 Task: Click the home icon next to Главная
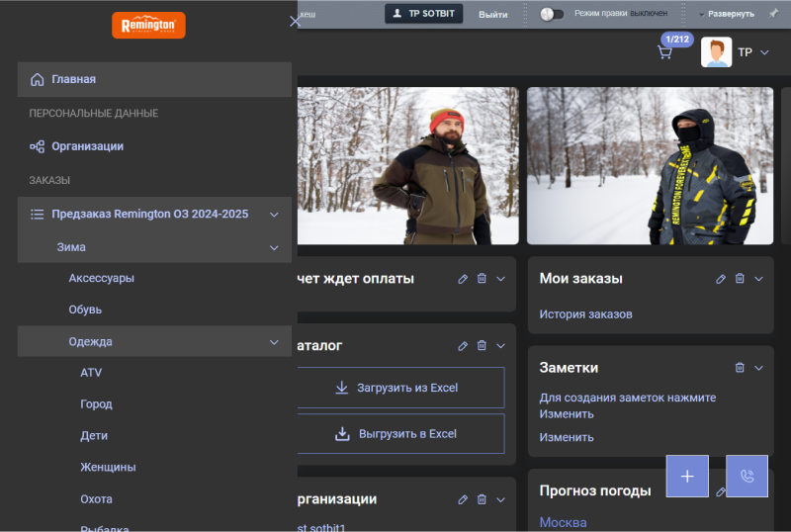[x=37, y=79]
